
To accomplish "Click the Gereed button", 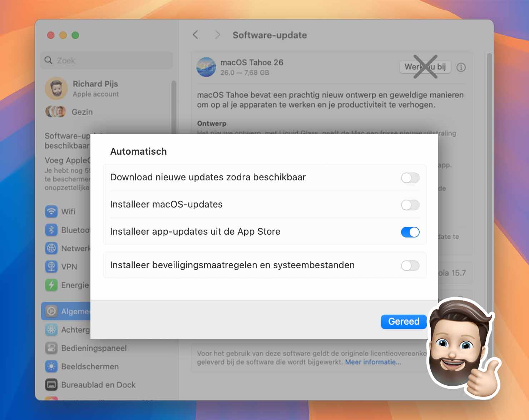I will pyautogui.click(x=404, y=321).
